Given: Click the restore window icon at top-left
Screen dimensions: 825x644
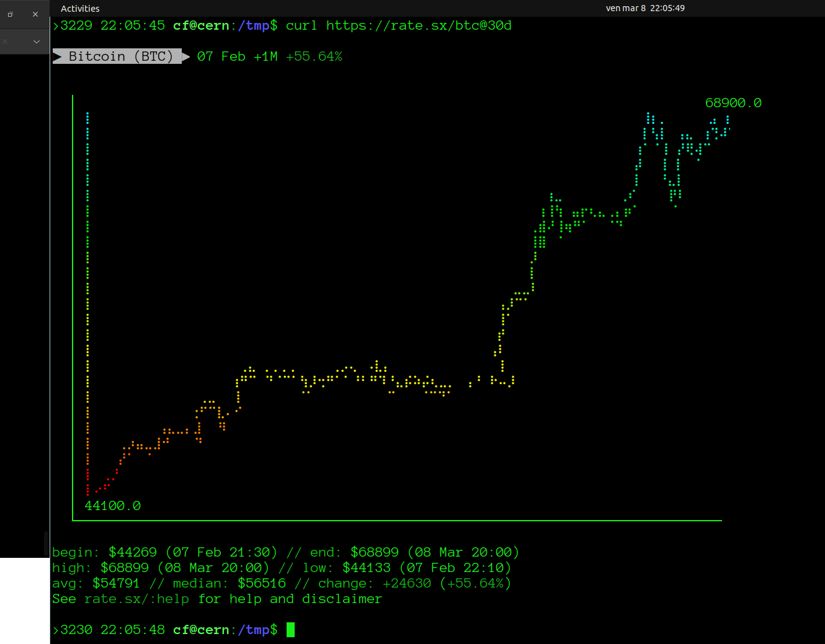Looking at the screenshot, I should tap(11, 14).
